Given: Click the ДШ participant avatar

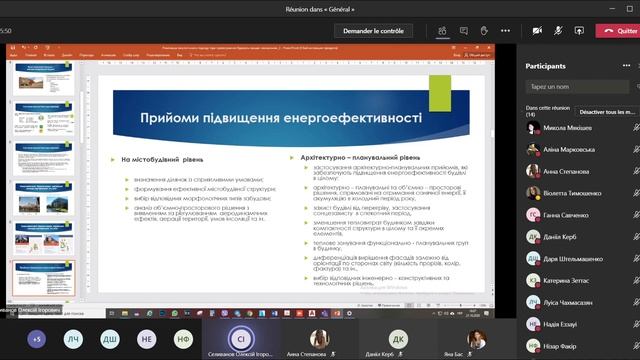Looking at the screenshot, I should (110, 339).
